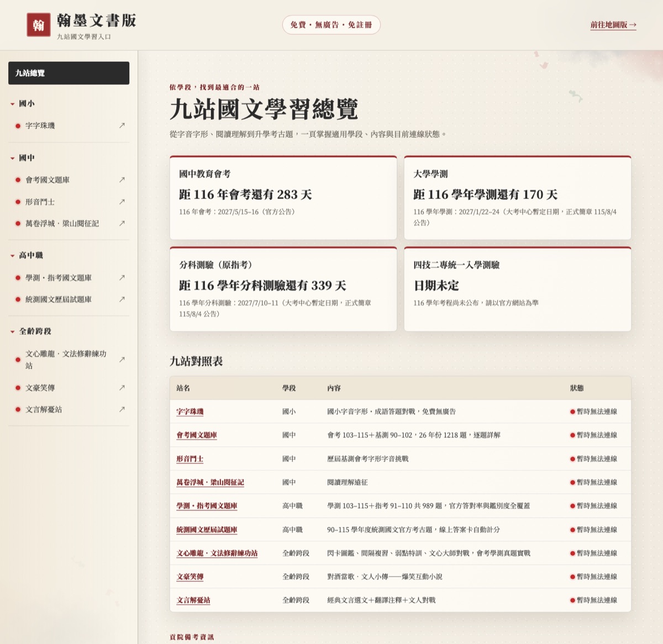Click the red 翰 logo icon
This screenshot has width=663, height=644.
click(x=38, y=25)
